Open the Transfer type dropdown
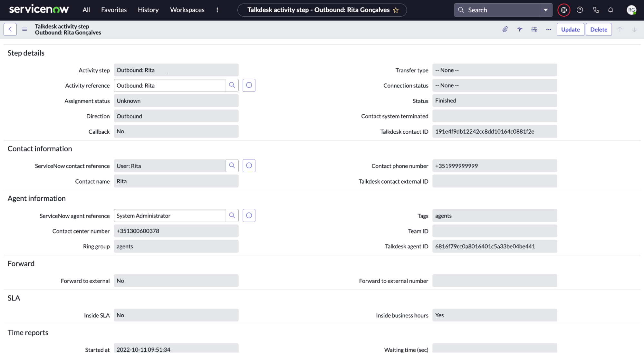The image size is (644, 353). (495, 70)
